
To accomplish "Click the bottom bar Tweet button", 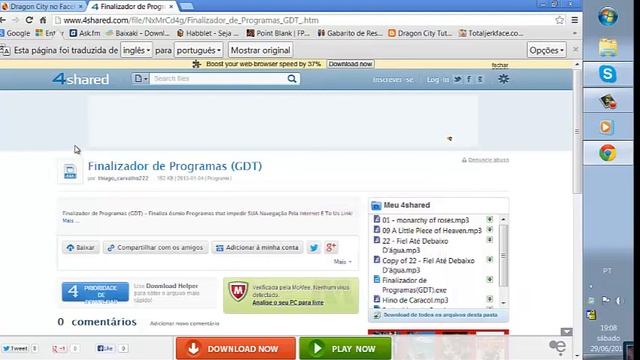I will [x=15, y=348].
